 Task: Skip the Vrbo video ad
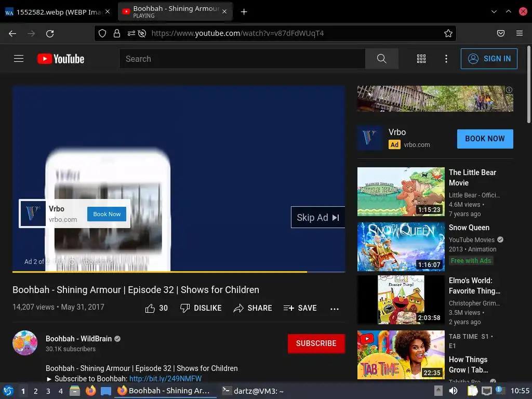318,218
